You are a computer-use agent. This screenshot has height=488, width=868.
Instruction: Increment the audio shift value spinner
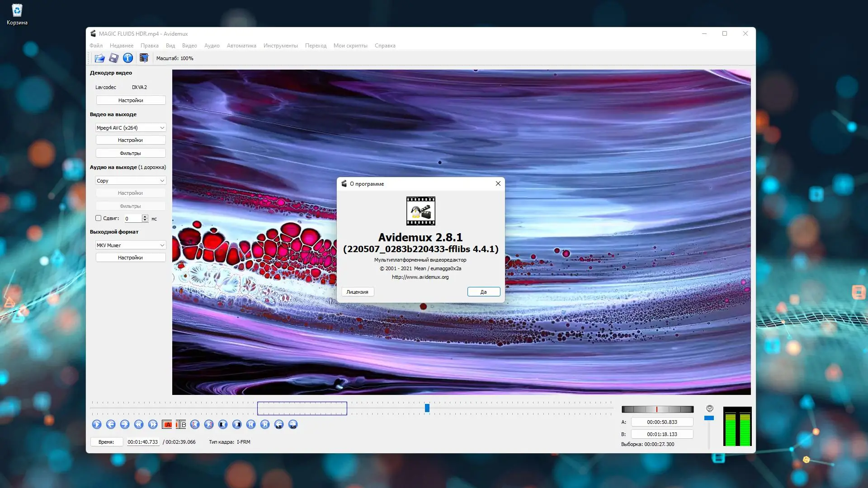pyautogui.click(x=145, y=216)
